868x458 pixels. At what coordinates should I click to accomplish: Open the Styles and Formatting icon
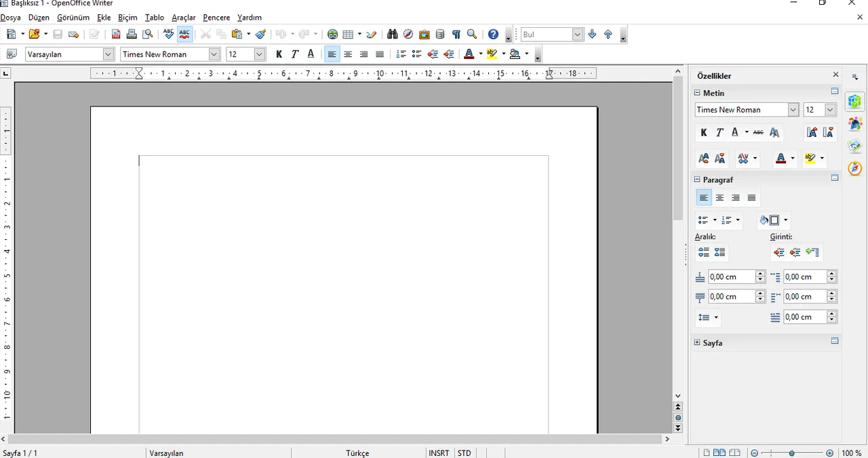click(x=11, y=54)
